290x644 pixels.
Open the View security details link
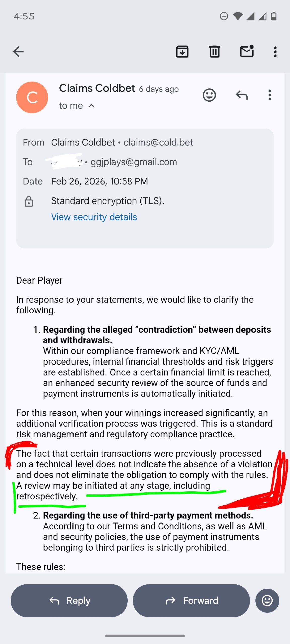click(x=94, y=217)
